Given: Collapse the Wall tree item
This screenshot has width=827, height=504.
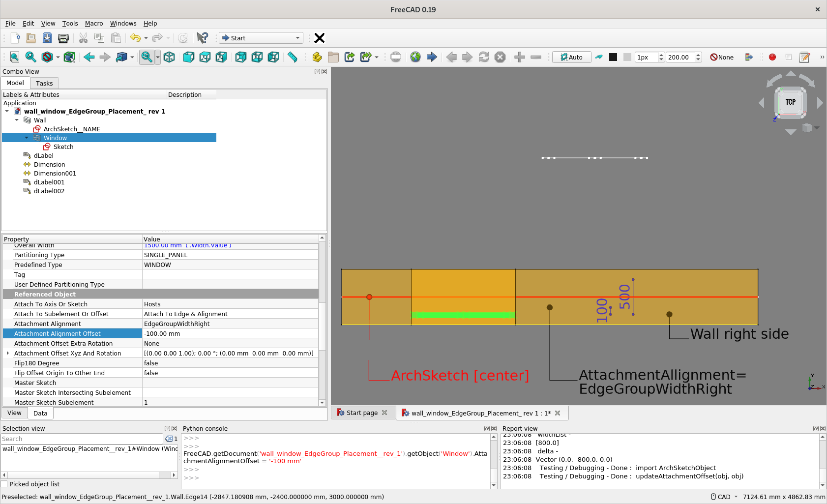Looking at the screenshot, I should tap(17, 120).
